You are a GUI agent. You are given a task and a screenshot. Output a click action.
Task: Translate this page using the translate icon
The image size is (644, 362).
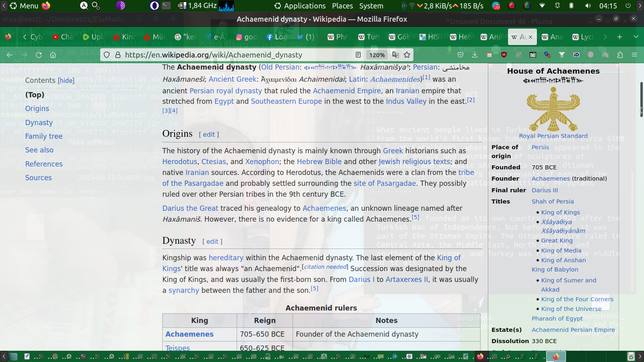[396, 55]
